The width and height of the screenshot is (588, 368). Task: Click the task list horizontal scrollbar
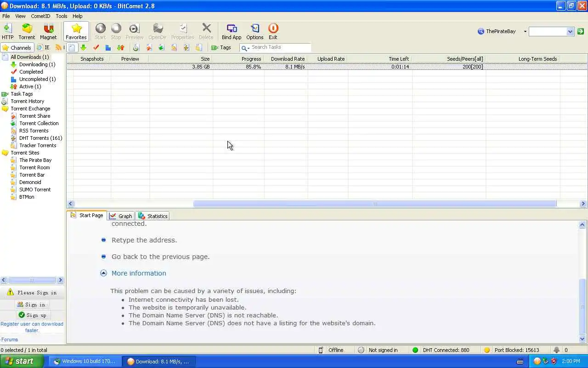pos(375,204)
